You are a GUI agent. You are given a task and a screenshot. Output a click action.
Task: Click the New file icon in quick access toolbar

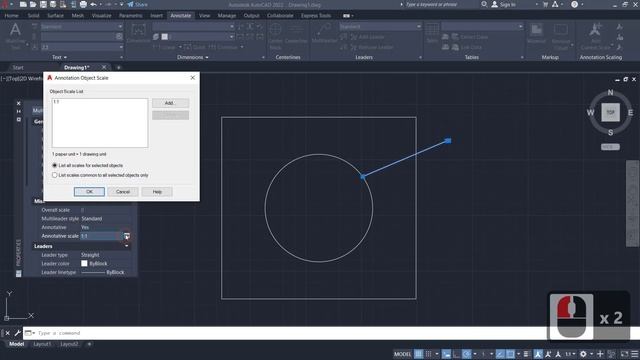(23, 4)
